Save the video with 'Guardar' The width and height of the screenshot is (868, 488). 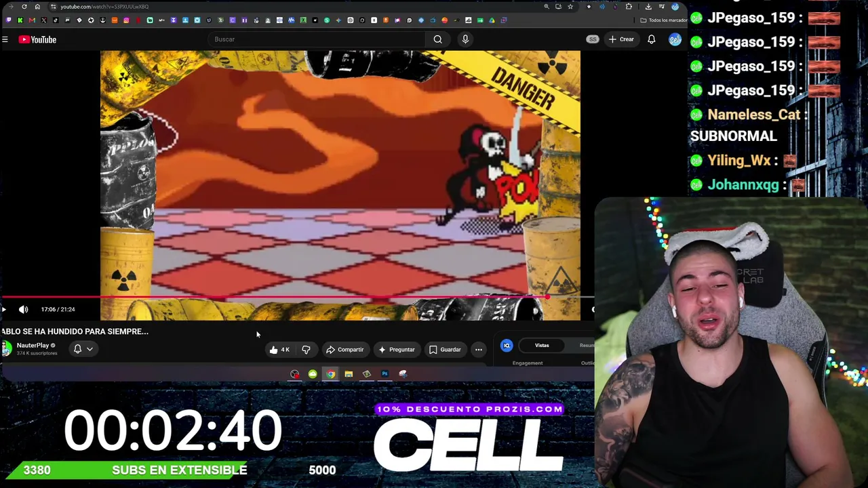(x=445, y=350)
